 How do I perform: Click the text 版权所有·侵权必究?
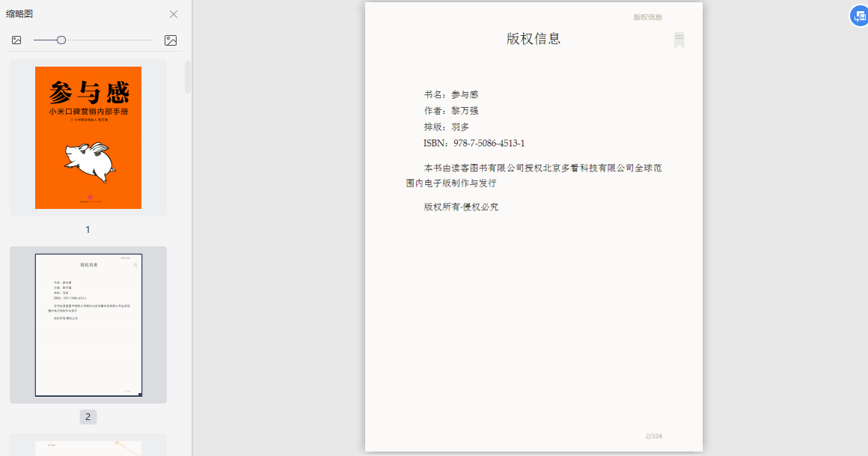coord(461,207)
